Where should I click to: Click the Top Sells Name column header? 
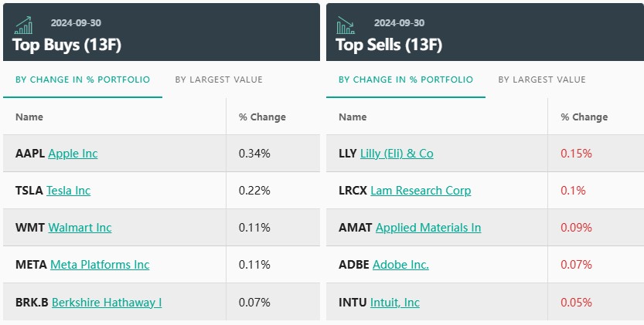(x=353, y=117)
